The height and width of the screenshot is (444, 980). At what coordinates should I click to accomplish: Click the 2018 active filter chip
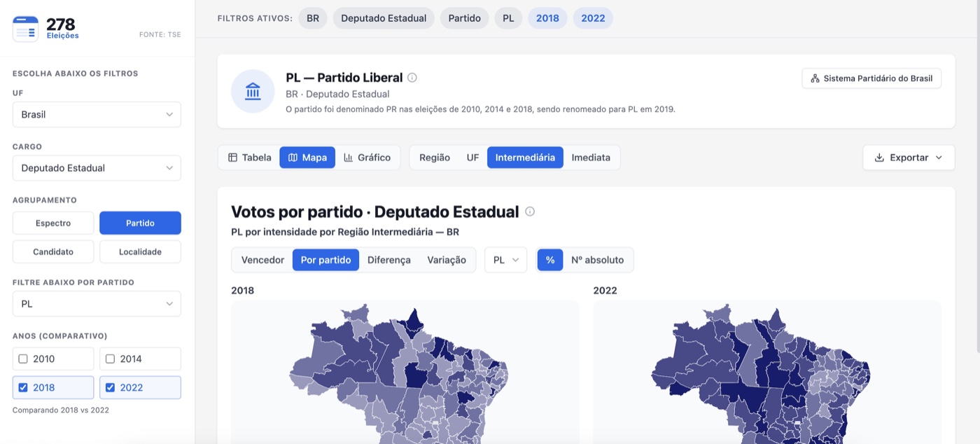(547, 18)
